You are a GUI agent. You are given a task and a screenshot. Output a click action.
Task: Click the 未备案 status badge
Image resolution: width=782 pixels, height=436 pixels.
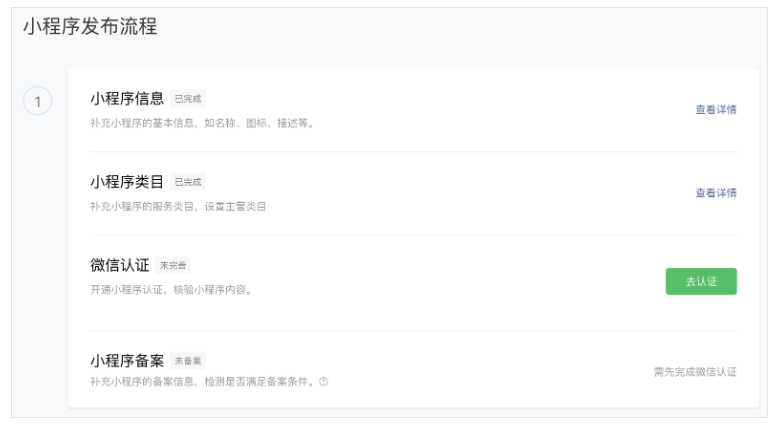point(188,361)
